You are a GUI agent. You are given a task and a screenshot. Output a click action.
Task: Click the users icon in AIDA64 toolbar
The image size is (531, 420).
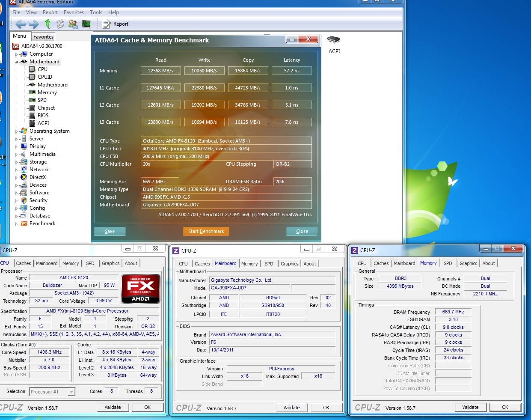coord(73,24)
